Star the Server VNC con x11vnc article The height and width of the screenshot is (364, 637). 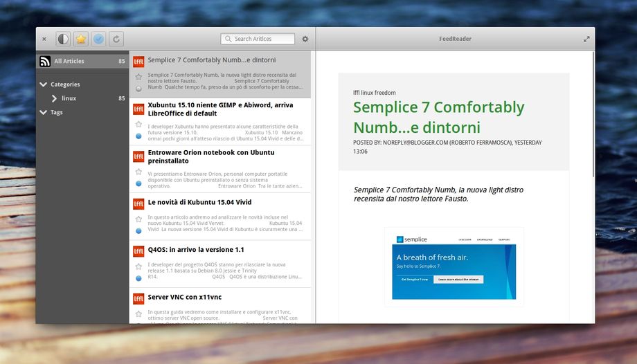pyautogui.click(x=138, y=314)
